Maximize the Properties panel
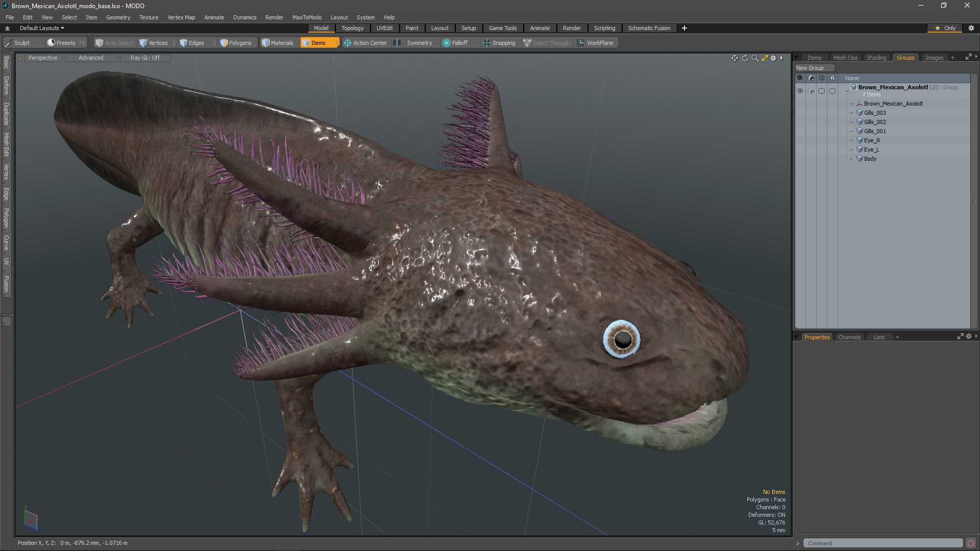Viewport: 980px width, 551px height. pos(960,337)
